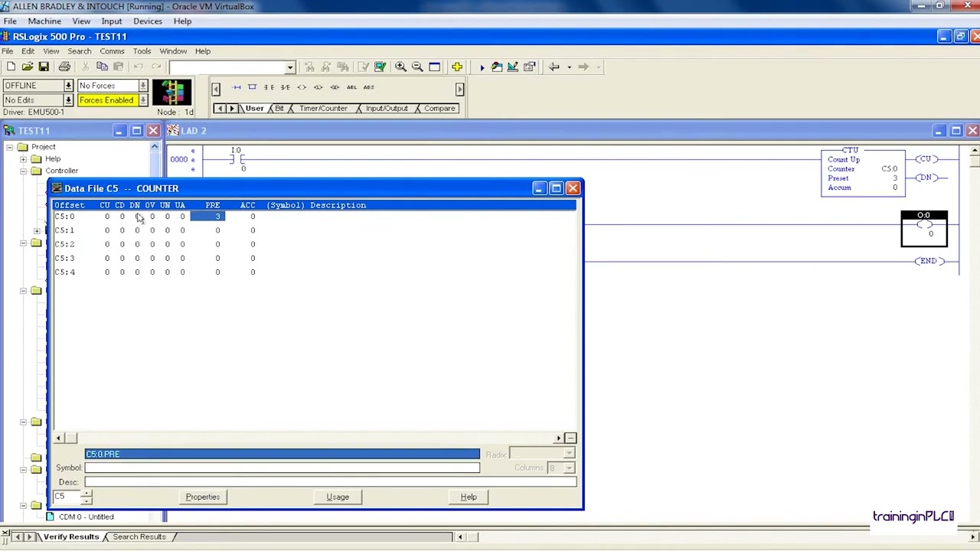Expand the Help folder in project tree
The width and height of the screenshot is (980, 551).
(23, 159)
